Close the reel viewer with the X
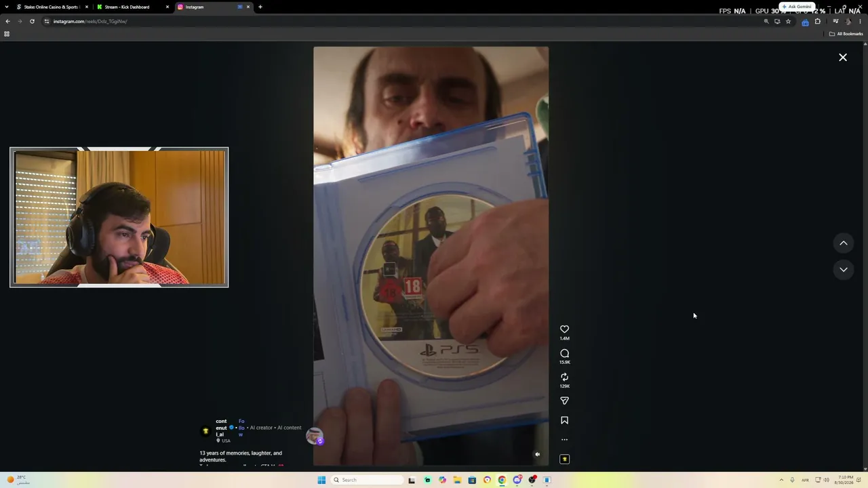Screen dimensions: 868x488 (843, 58)
